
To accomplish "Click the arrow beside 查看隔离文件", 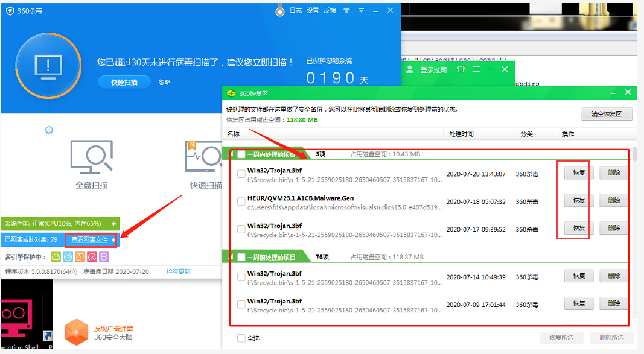I will [x=113, y=239].
